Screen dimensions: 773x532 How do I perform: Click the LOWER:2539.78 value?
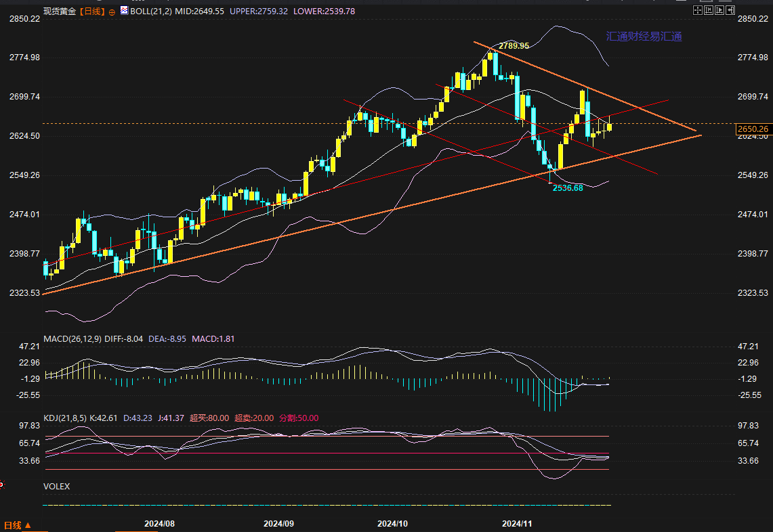point(324,11)
